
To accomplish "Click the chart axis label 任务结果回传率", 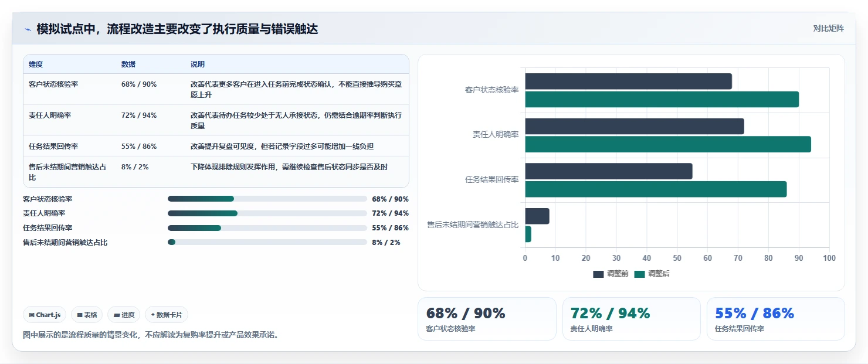I will (x=491, y=179).
